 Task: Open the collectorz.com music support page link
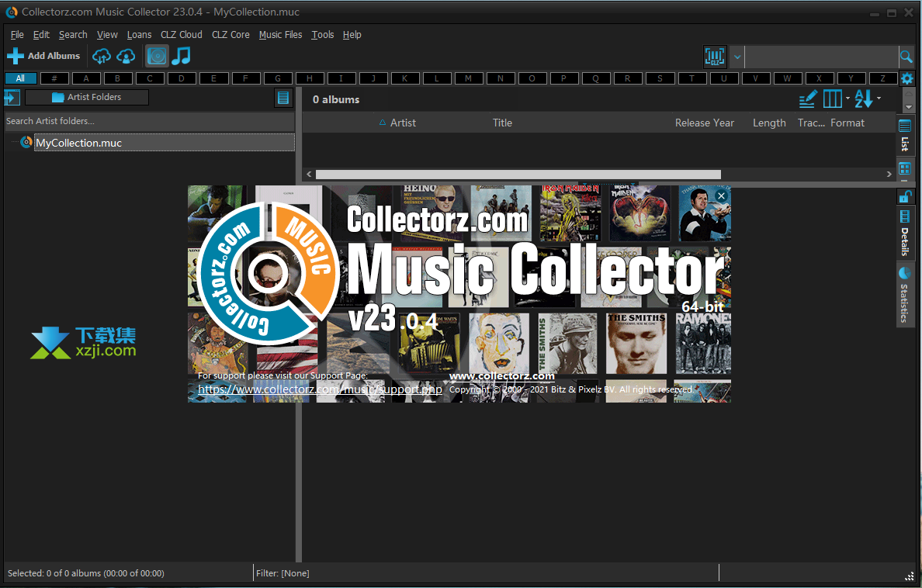320,389
